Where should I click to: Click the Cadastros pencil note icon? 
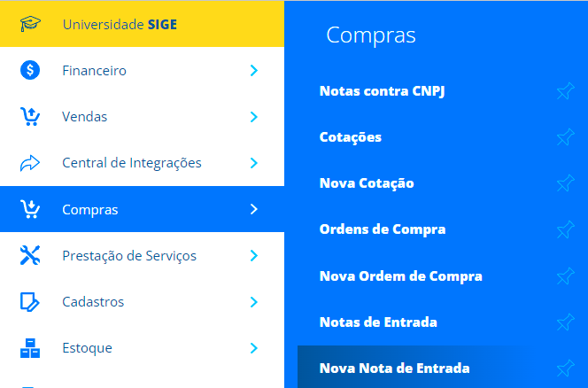pyautogui.click(x=29, y=302)
